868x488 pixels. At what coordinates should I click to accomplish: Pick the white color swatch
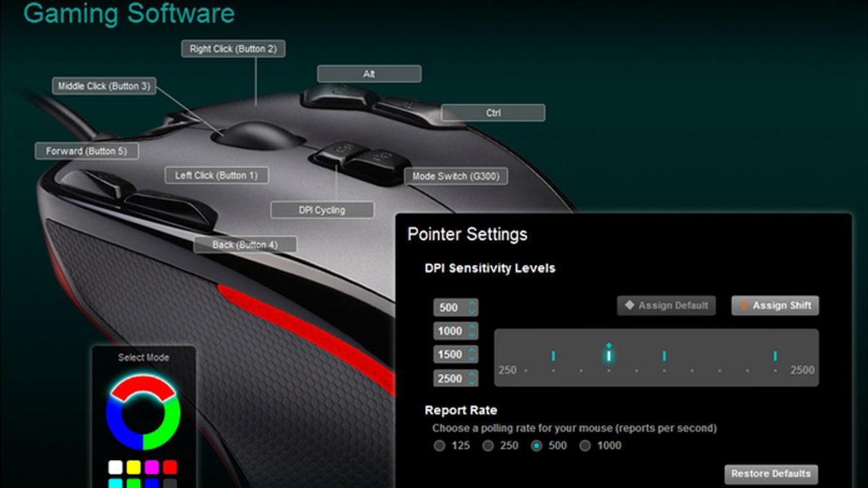(115, 468)
